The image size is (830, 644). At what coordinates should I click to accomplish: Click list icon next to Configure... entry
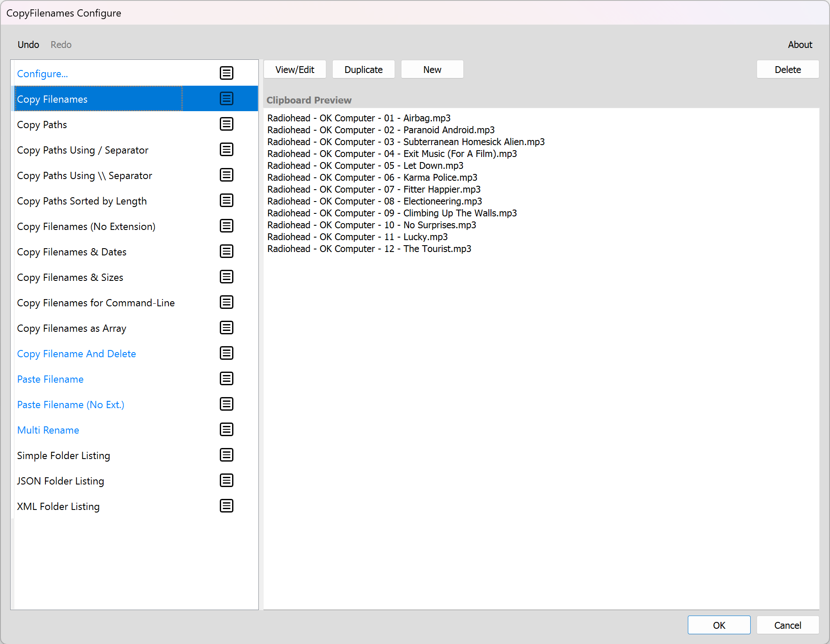click(227, 73)
